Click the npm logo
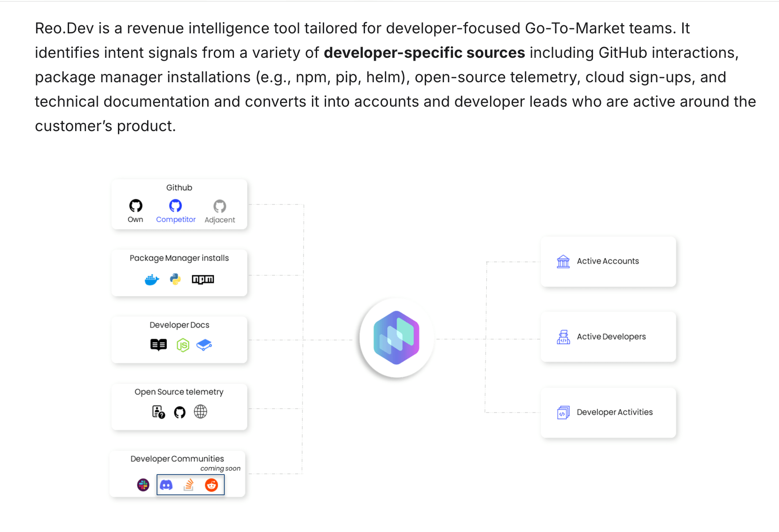The image size is (779, 532). [x=203, y=280]
